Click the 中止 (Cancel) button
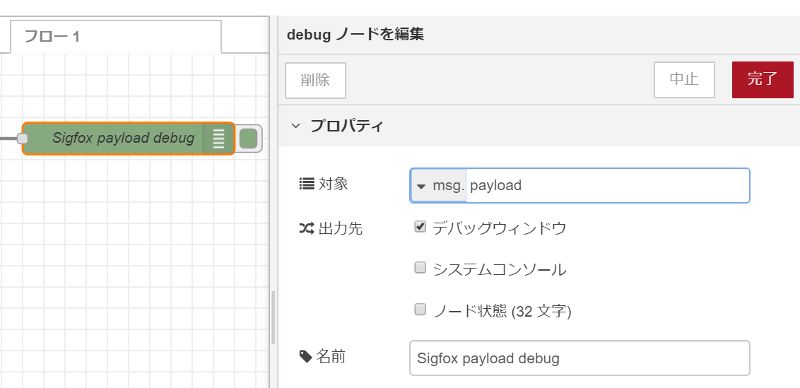The width and height of the screenshot is (800, 388). (684, 80)
